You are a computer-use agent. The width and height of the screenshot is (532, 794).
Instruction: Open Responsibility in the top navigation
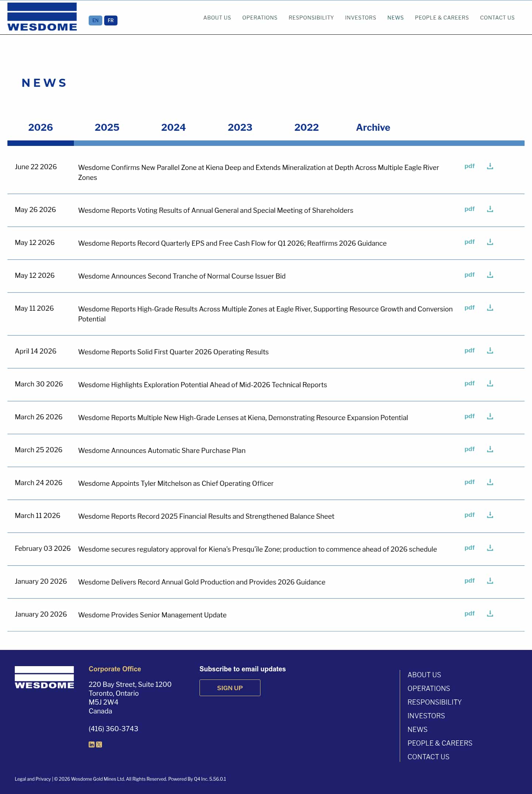[311, 18]
